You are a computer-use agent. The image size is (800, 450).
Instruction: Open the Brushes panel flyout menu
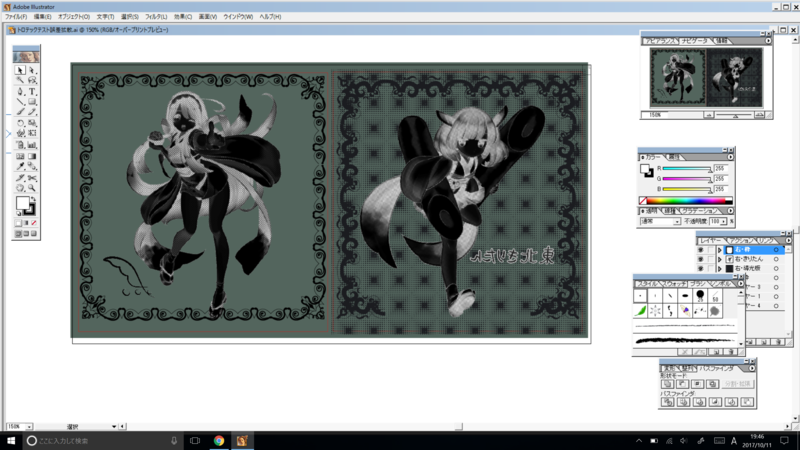[x=740, y=283]
